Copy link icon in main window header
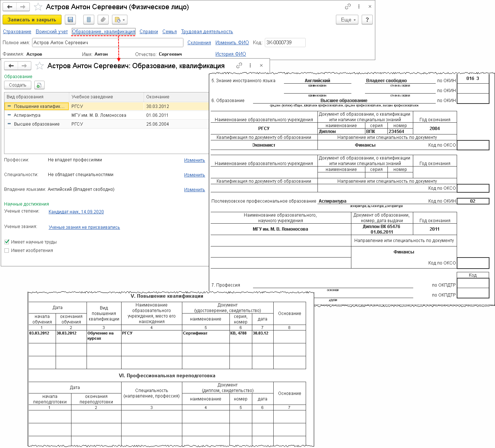 pyautogui.click(x=348, y=7)
